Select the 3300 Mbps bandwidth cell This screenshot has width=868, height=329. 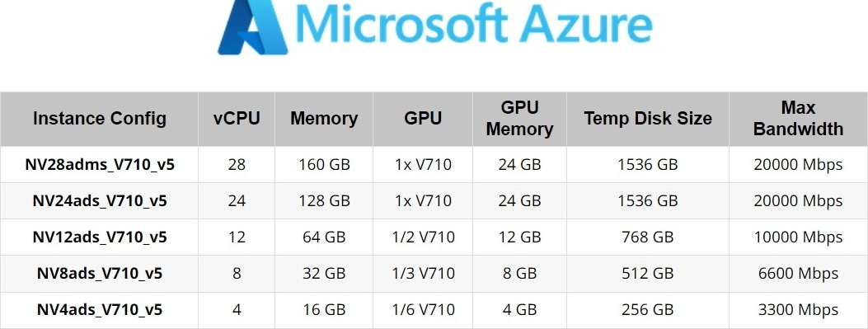click(798, 309)
